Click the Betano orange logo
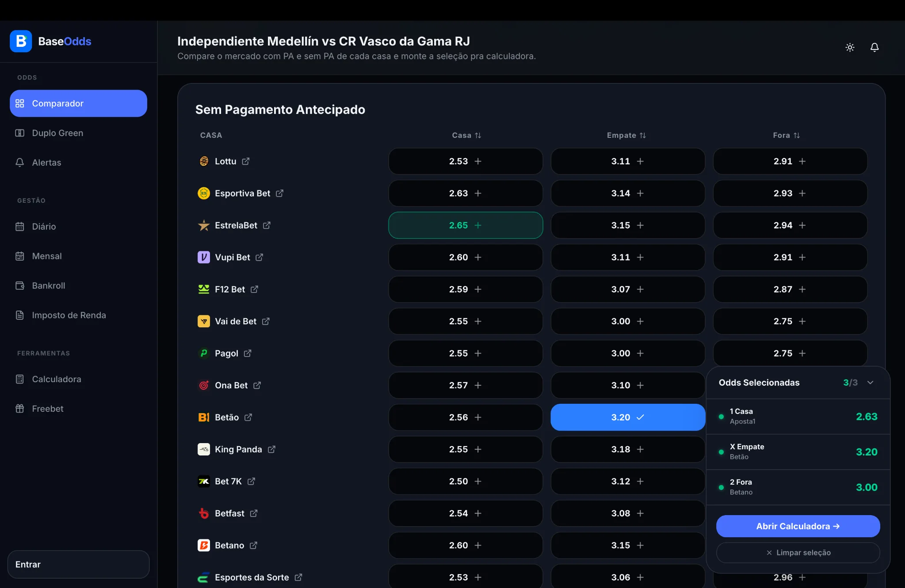This screenshot has width=905, height=588. (204, 546)
